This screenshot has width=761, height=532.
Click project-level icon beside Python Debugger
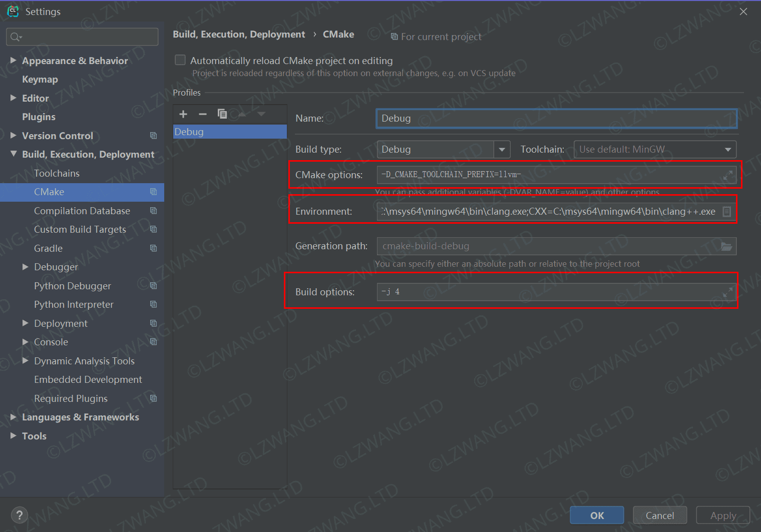pyautogui.click(x=153, y=286)
